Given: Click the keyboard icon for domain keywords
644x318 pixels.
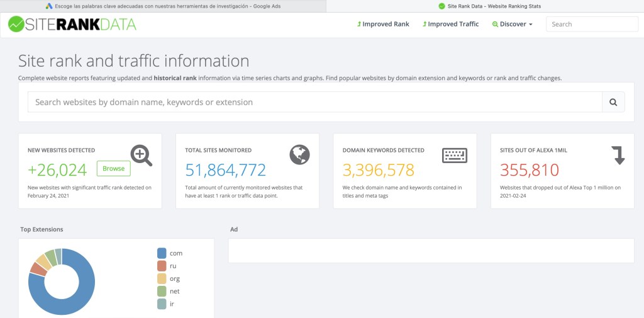Looking at the screenshot, I should pos(455,155).
